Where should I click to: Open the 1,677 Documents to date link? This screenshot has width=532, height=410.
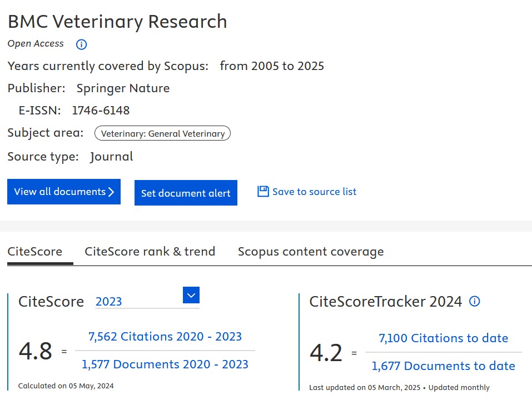coord(443,366)
